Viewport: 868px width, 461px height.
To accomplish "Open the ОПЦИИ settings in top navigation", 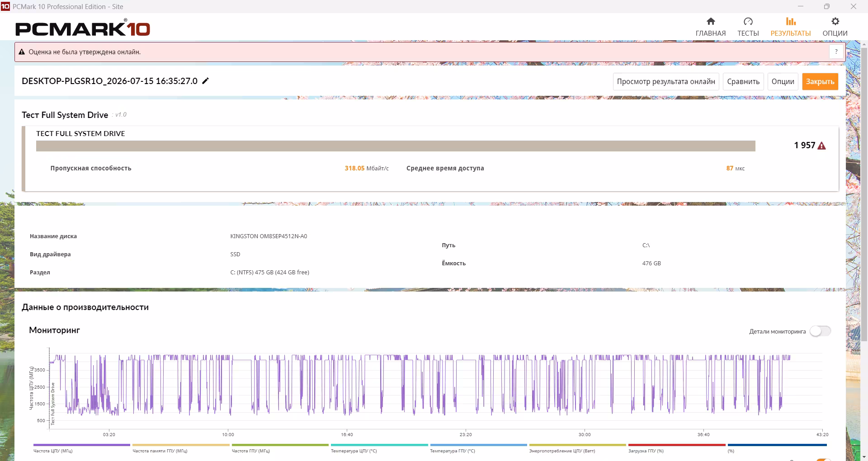I will tap(835, 27).
